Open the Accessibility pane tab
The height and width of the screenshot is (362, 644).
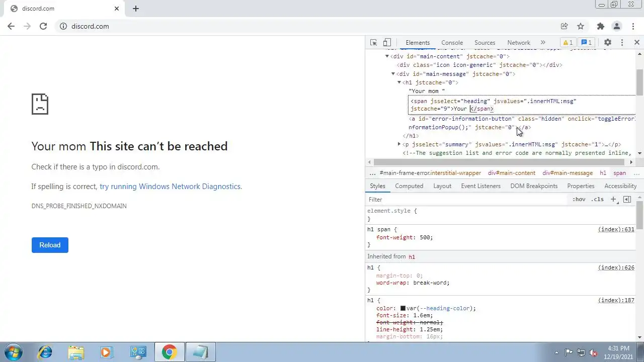click(620, 186)
